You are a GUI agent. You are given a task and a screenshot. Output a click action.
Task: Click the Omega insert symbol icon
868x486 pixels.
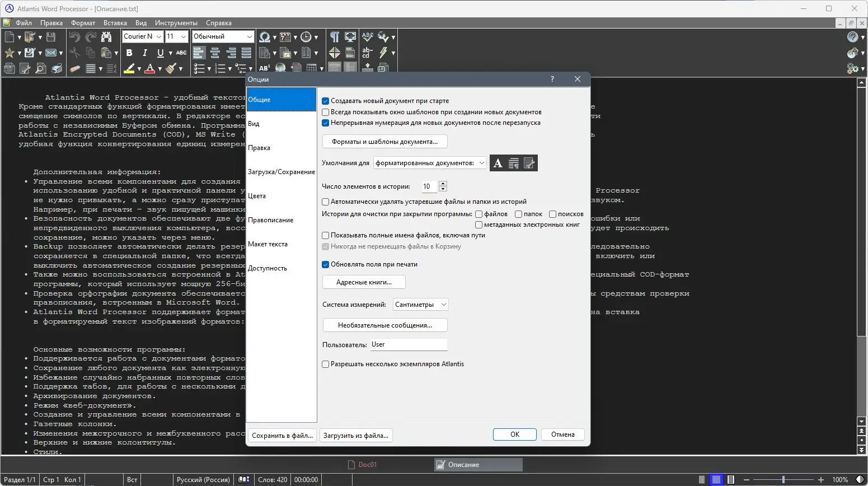pos(264,37)
